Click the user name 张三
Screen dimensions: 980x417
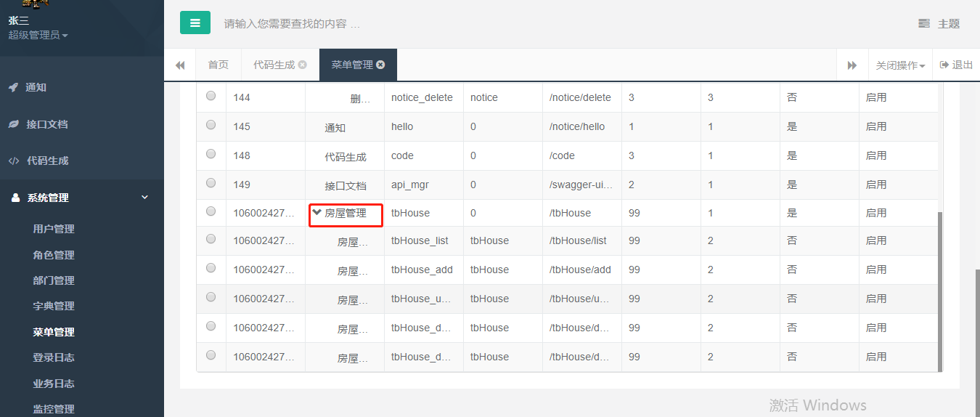(19, 20)
